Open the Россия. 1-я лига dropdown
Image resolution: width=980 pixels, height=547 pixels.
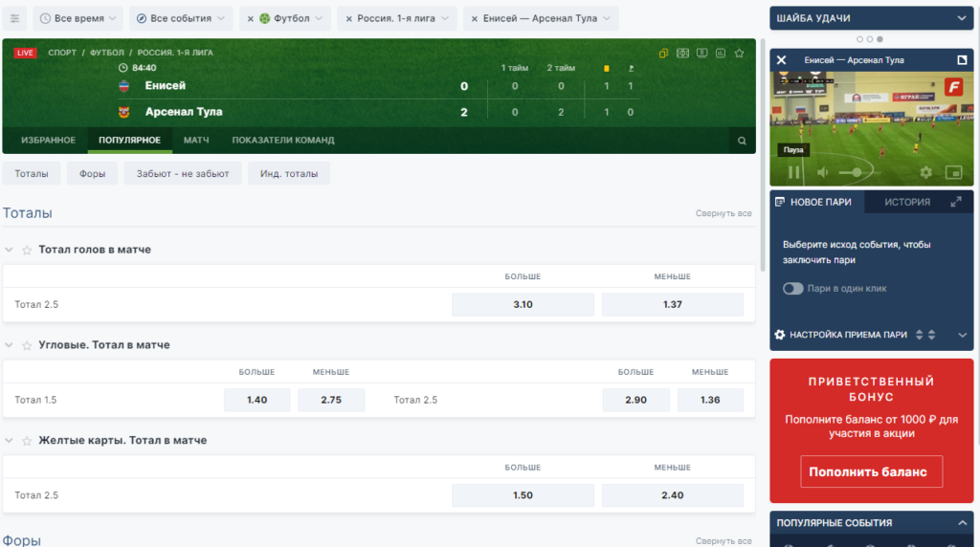point(403,19)
